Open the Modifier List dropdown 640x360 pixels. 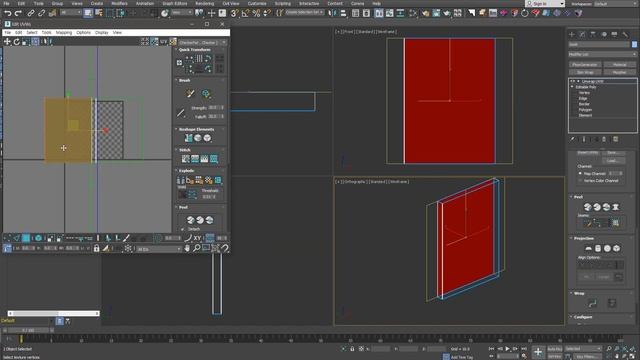(602, 54)
